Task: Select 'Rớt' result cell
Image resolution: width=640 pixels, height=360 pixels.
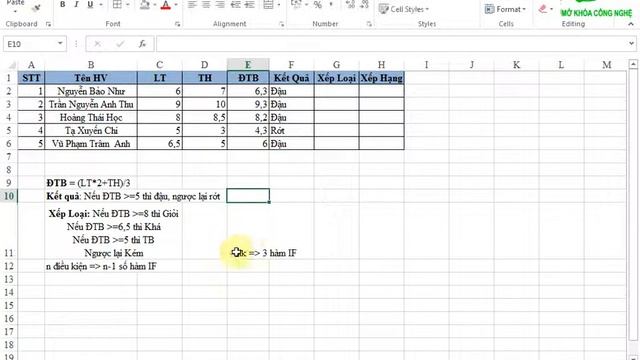Action: (x=291, y=130)
